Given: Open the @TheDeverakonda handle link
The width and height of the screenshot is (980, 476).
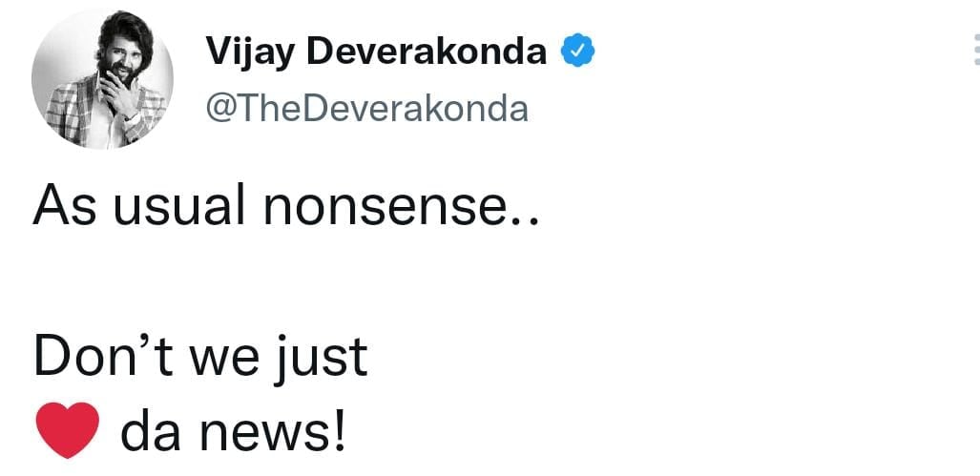Looking at the screenshot, I should (366, 110).
